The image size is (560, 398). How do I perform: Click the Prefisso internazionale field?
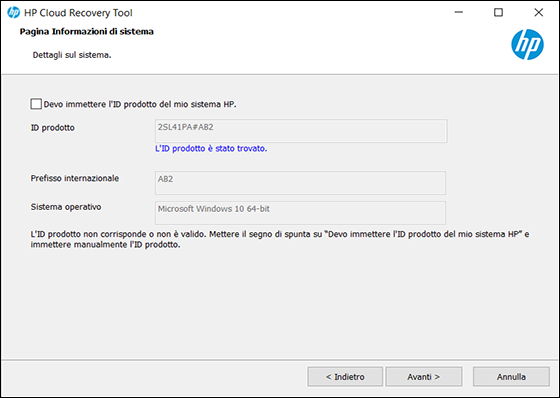click(300, 183)
